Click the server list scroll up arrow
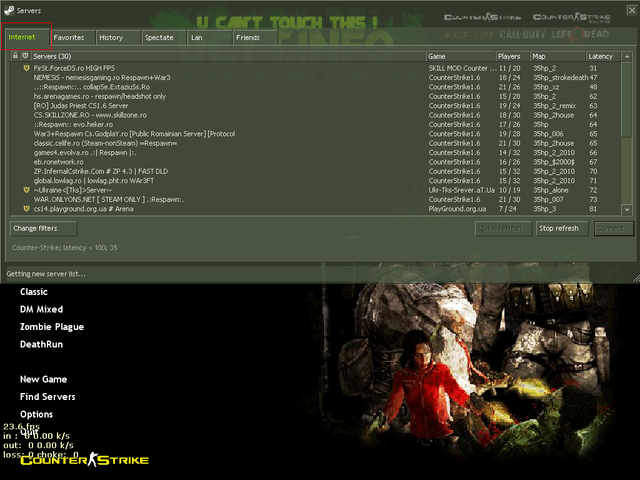 (x=627, y=56)
